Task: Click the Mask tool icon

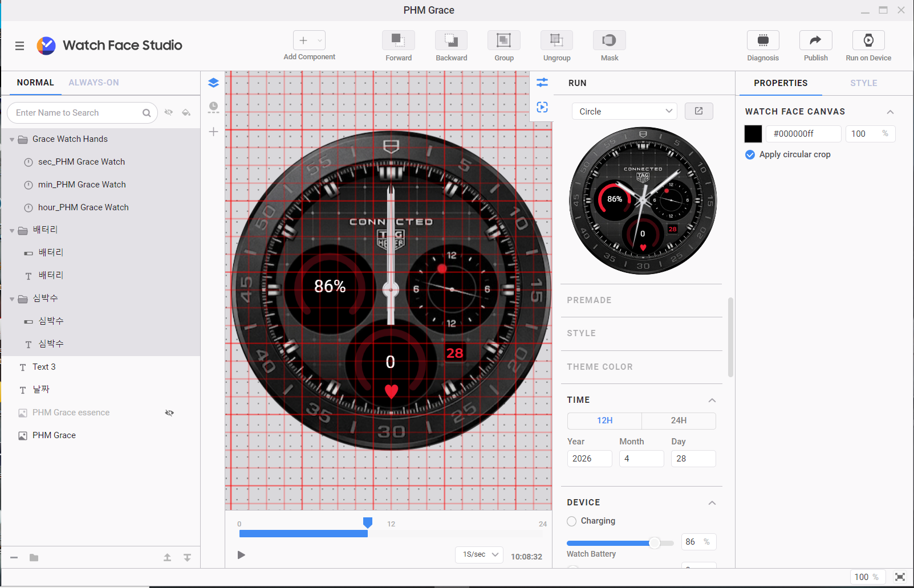Action: 609,40
